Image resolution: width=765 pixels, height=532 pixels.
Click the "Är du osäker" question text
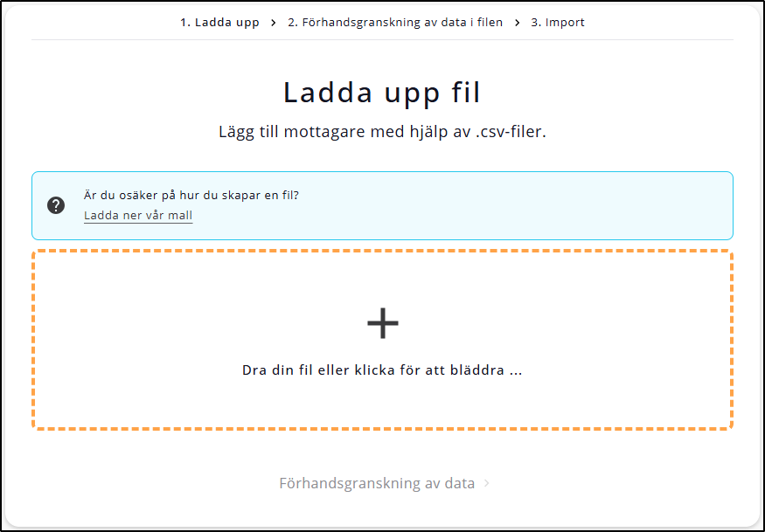click(191, 195)
